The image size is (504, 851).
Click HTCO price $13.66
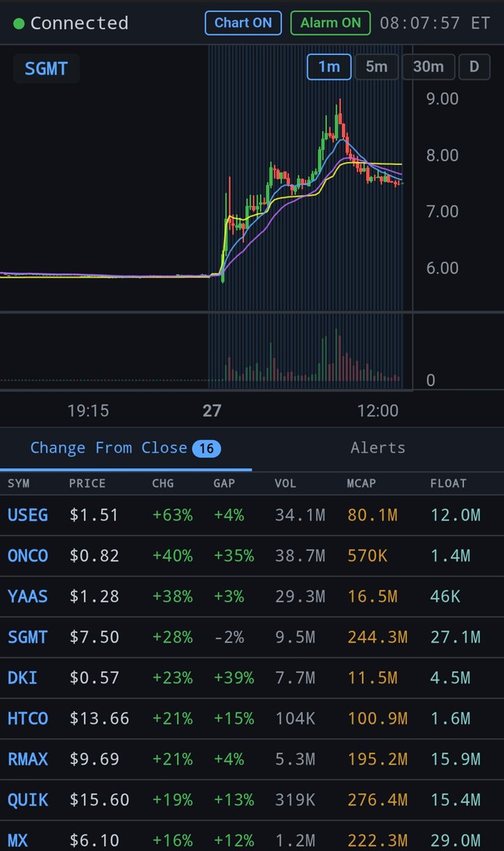coord(99,719)
